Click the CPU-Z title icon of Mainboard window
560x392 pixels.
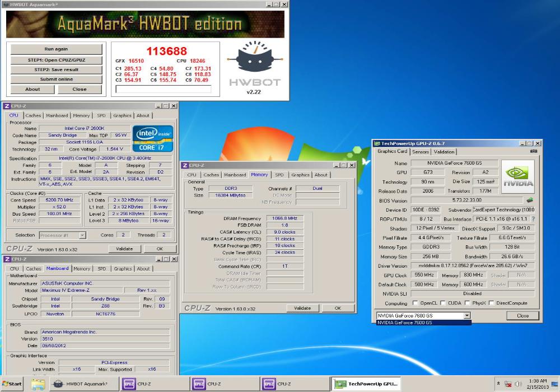click(x=6, y=259)
